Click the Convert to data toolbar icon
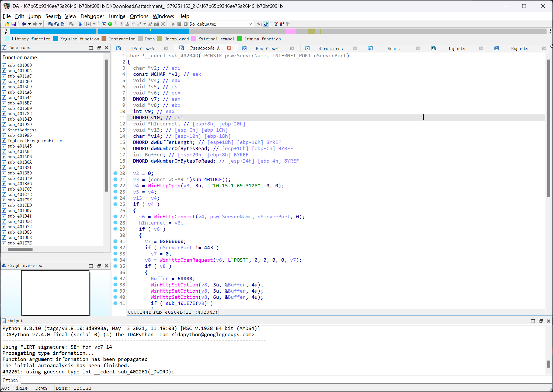 pos(127,24)
